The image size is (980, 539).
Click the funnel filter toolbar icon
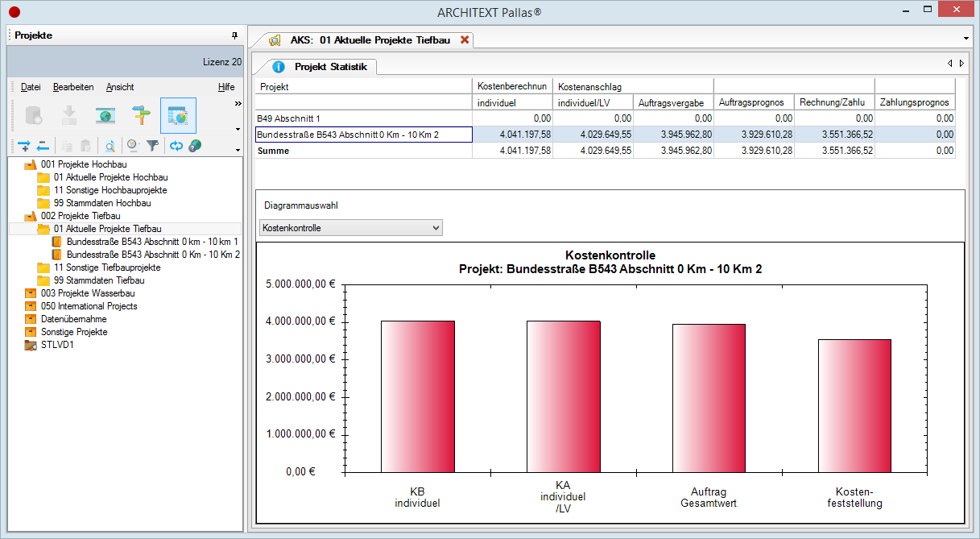tap(152, 146)
